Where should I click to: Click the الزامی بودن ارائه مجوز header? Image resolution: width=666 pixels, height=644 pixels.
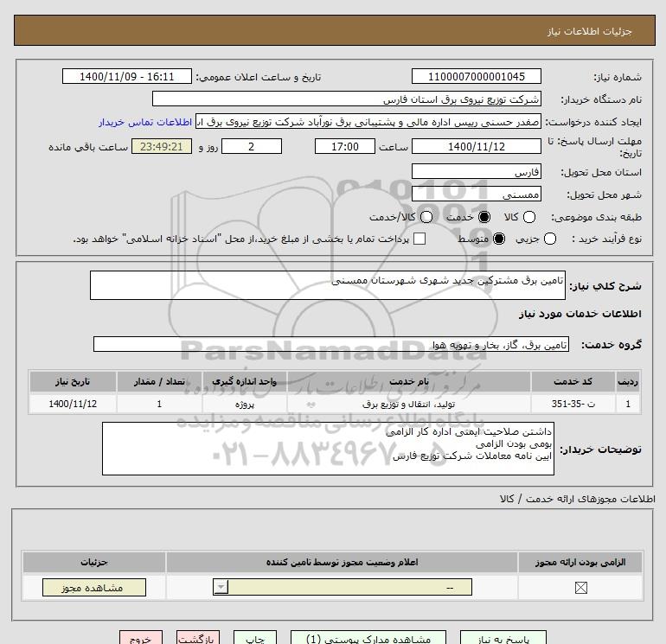click(x=580, y=562)
